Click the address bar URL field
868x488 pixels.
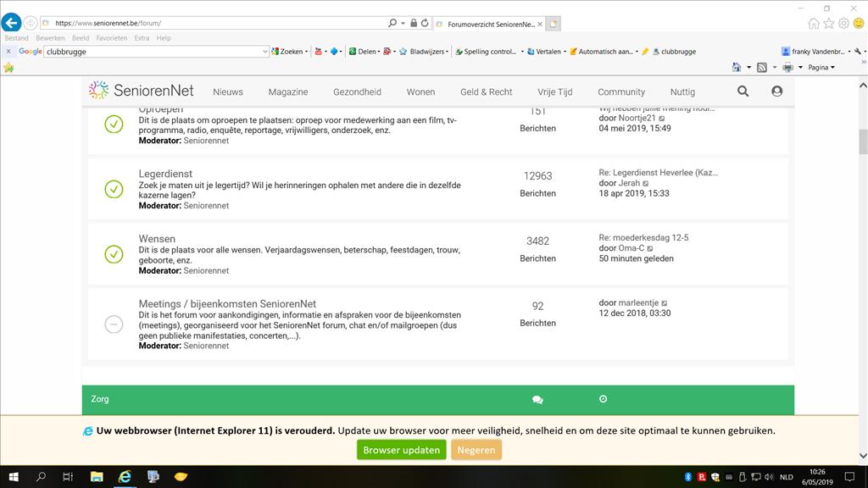(212, 23)
